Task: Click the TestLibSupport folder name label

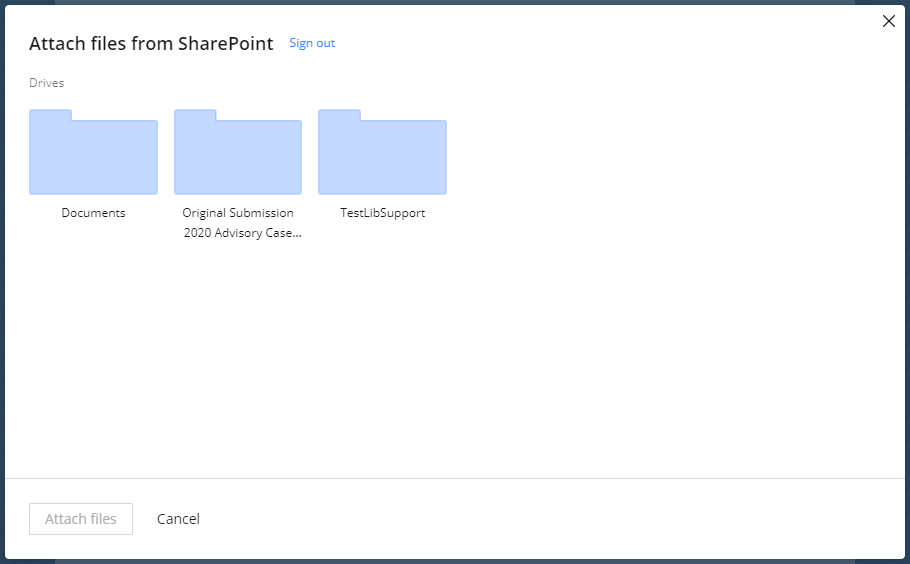Action: 382,213
